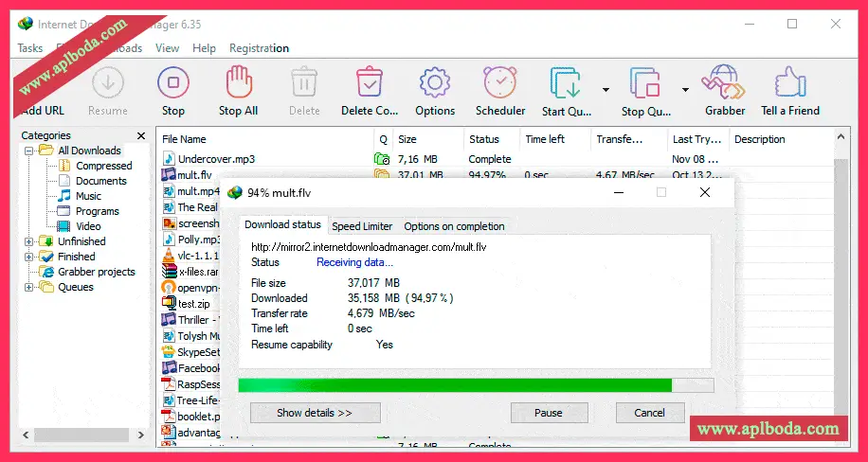The image size is (868, 462).
Task: Open the Start Queue dropdown arrow
Action: point(606,91)
